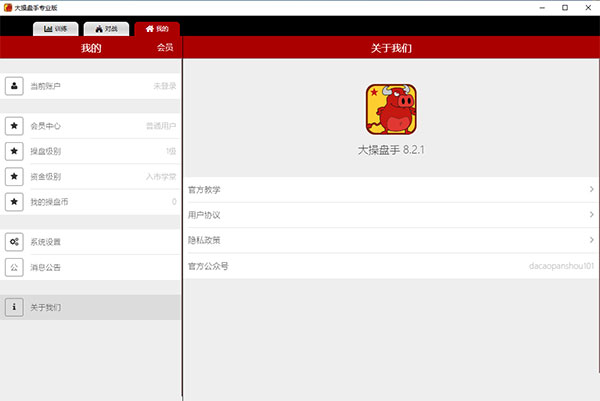Click the dacaopanshou101 account text

point(561,266)
